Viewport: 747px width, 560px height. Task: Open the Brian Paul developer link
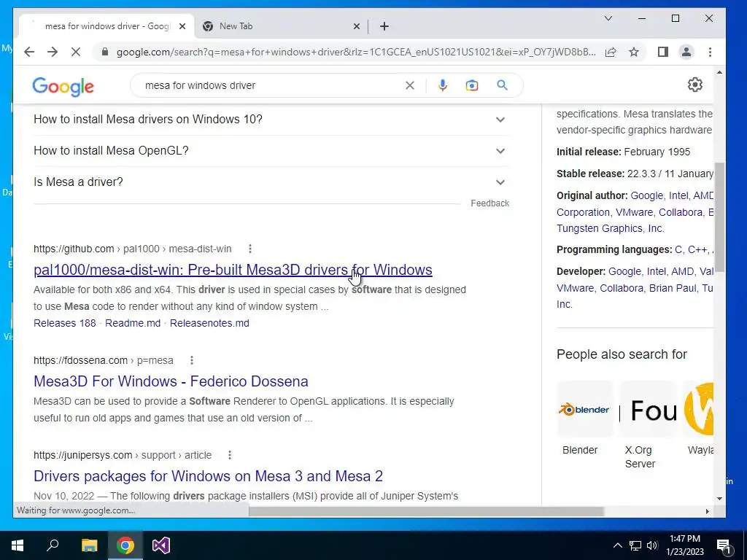point(673,288)
